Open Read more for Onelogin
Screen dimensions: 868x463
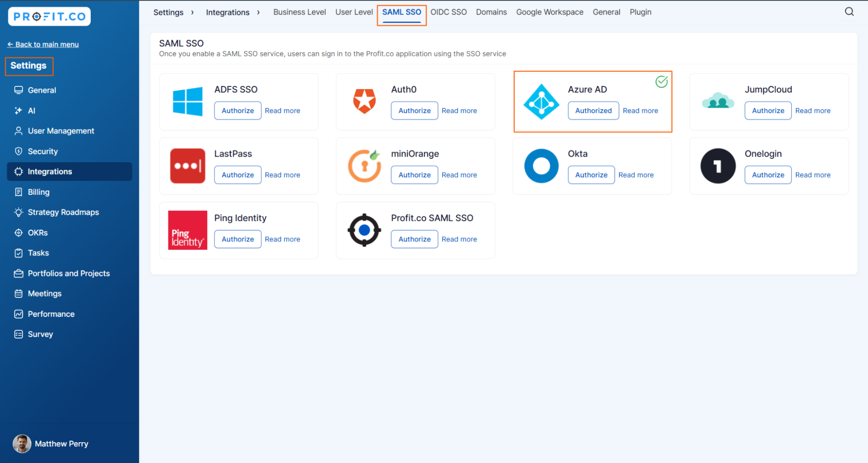pyautogui.click(x=812, y=175)
